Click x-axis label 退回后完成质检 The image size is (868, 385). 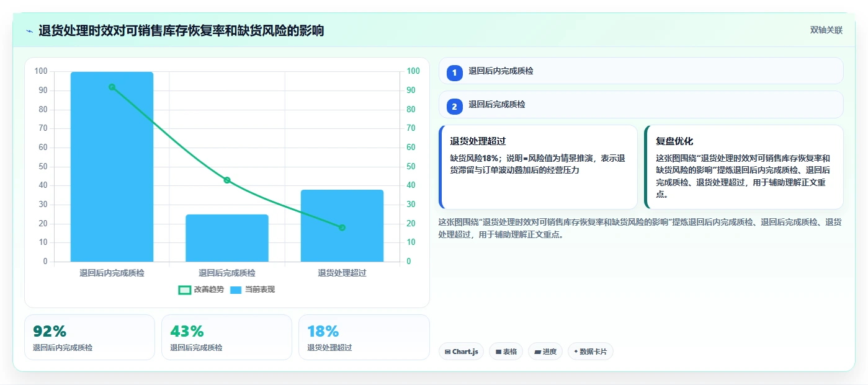pyautogui.click(x=227, y=273)
